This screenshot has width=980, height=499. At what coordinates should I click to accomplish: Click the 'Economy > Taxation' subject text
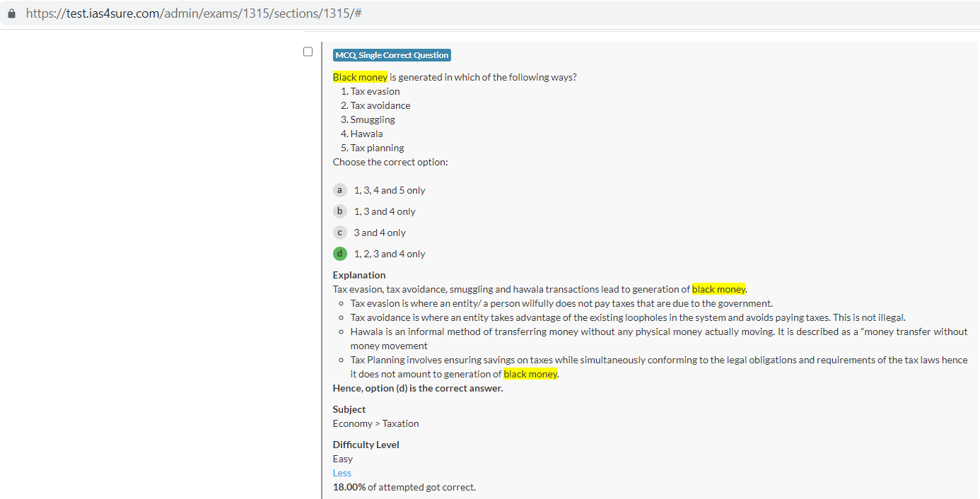(x=375, y=423)
